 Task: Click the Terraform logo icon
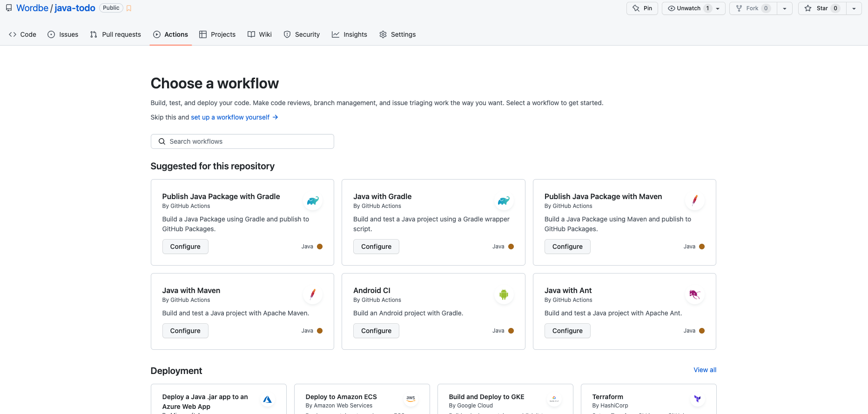(x=697, y=399)
